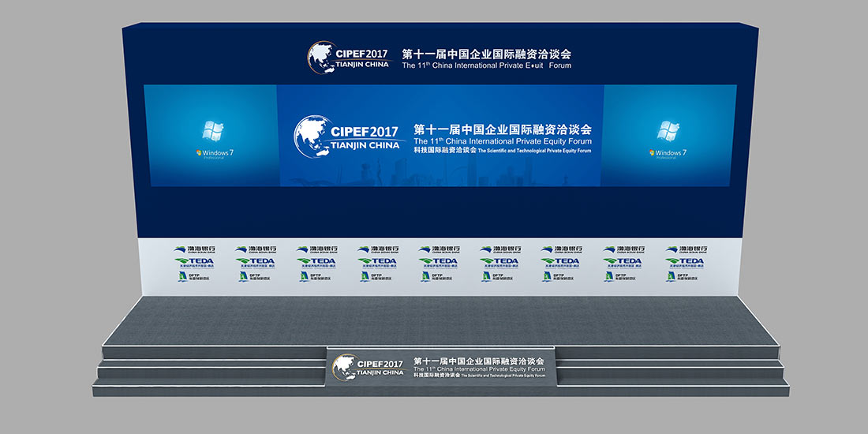The height and width of the screenshot is (434, 868).
Task: Click "Windows 7" text on the right screen
Action: click(668, 152)
